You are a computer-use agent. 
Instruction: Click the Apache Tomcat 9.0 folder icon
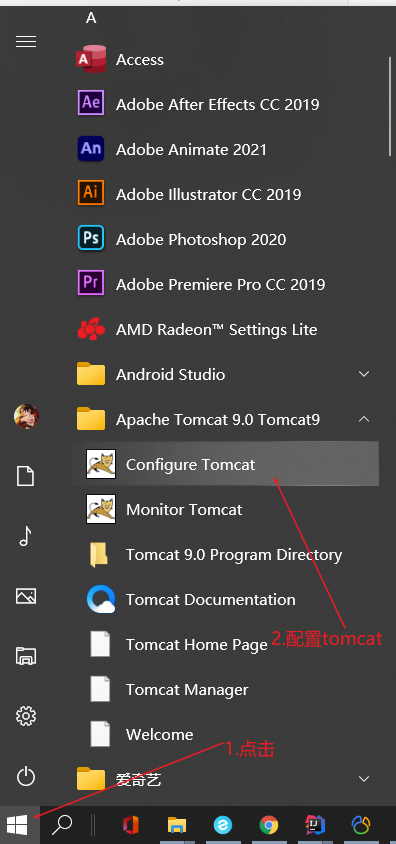point(91,419)
